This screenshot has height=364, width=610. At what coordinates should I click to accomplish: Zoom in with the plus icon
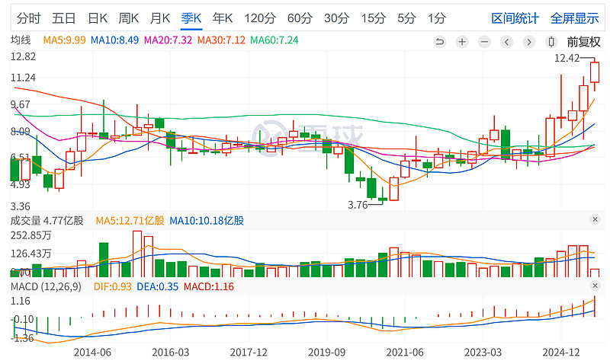pyautogui.click(x=462, y=42)
